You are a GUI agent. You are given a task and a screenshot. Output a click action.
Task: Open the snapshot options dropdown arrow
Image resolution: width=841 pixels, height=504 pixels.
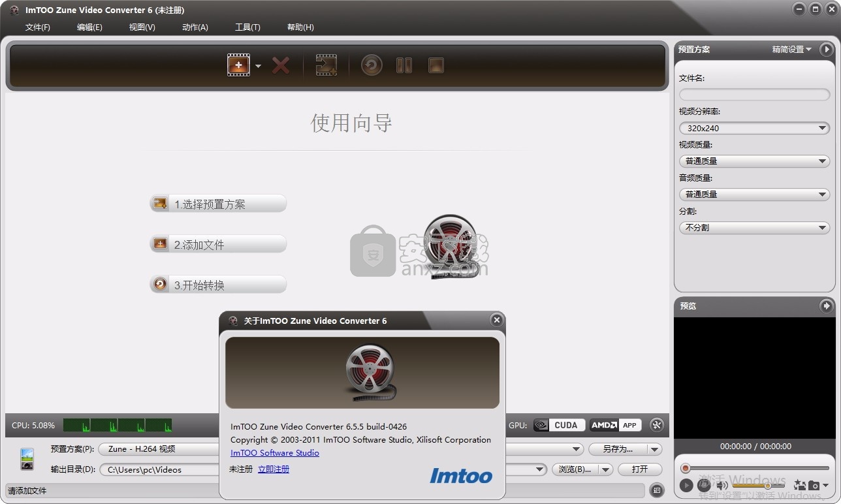(x=826, y=486)
